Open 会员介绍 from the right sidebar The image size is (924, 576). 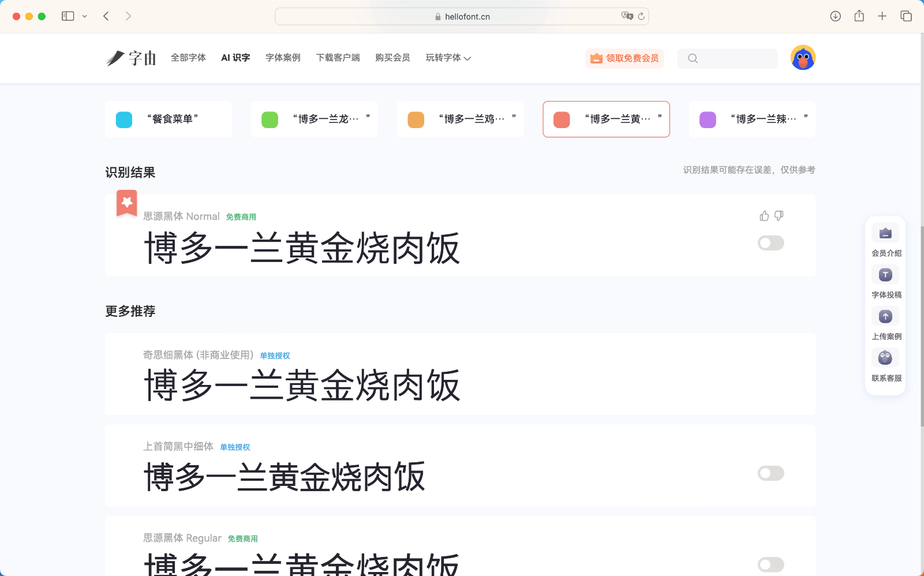(x=885, y=233)
